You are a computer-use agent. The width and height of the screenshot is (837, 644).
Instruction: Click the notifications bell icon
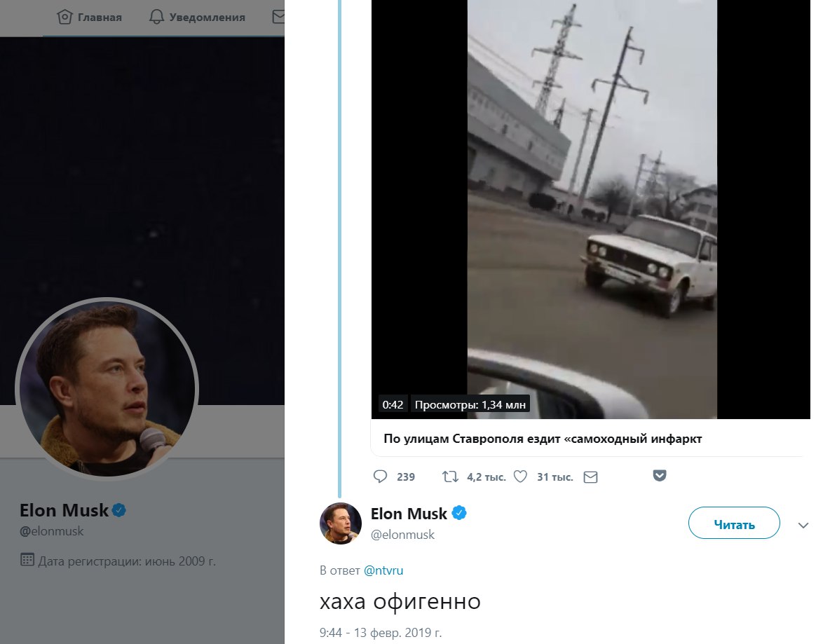(157, 17)
